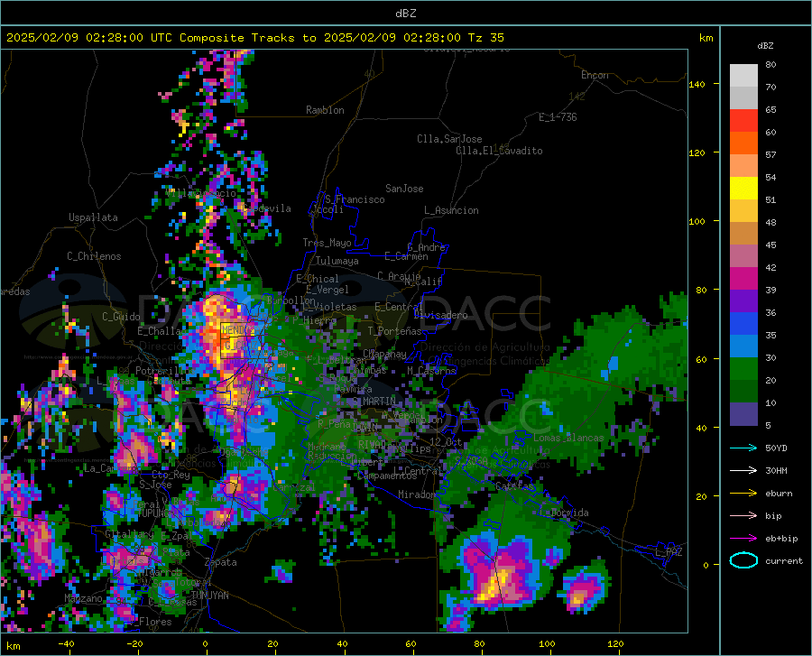Click the Clla.SanJose map label
The image size is (812, 656).
[449, 139]
